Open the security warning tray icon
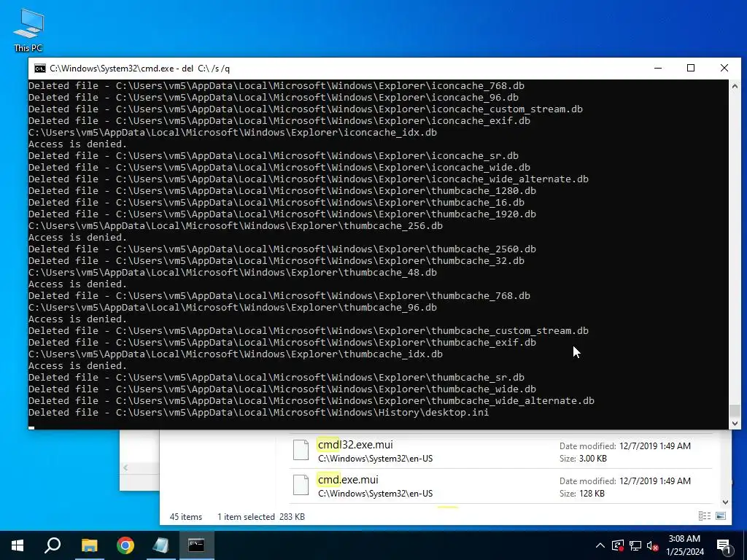Image resolution: width=747 pixels, height=560 pixels. point(618,545)
